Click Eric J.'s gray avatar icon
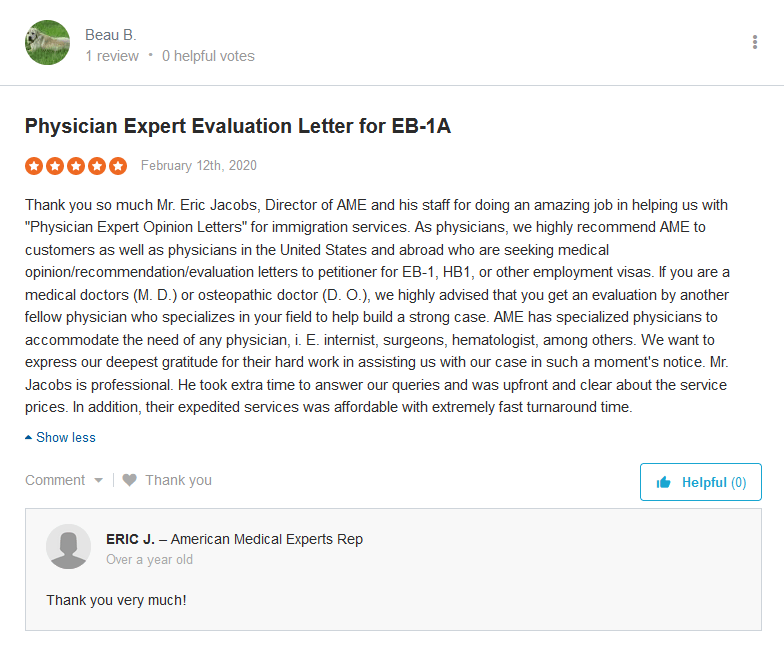This screenshot has height=666, width=784. (x=68, y=546)
